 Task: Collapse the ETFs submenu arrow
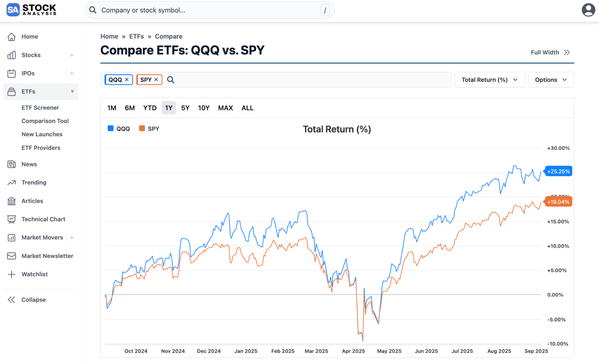click(x=72, y=92)
